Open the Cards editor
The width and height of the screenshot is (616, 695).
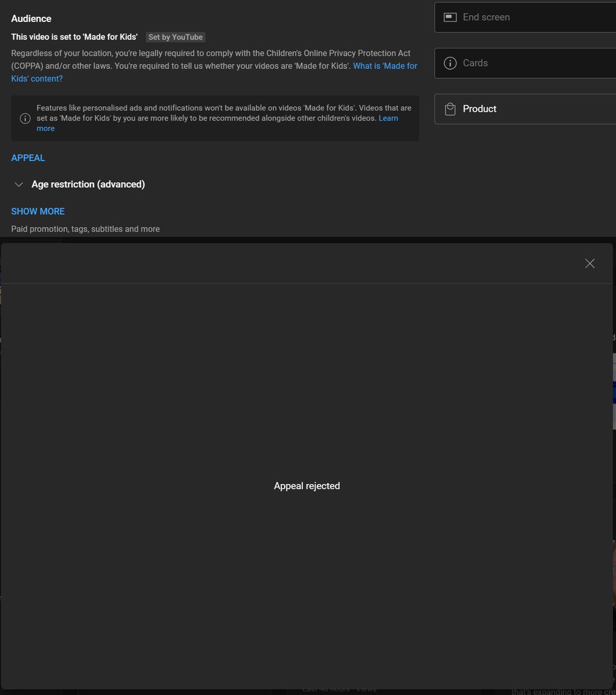pyautogui.click(x=525, y=63)
